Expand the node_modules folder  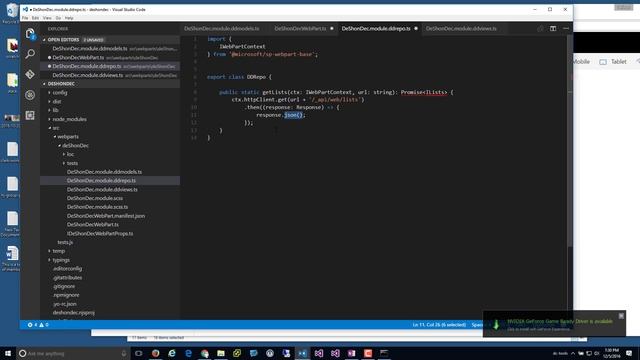tap(69, 119)
